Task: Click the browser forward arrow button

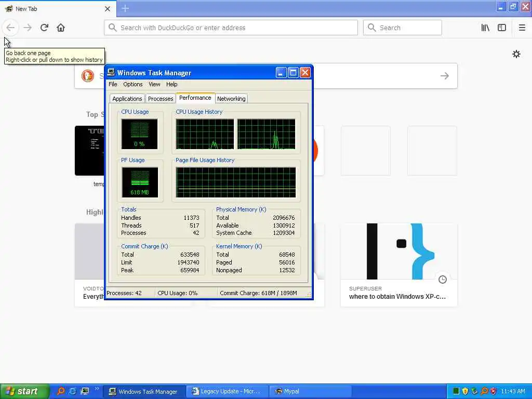Action: click(x=28, y=28)
